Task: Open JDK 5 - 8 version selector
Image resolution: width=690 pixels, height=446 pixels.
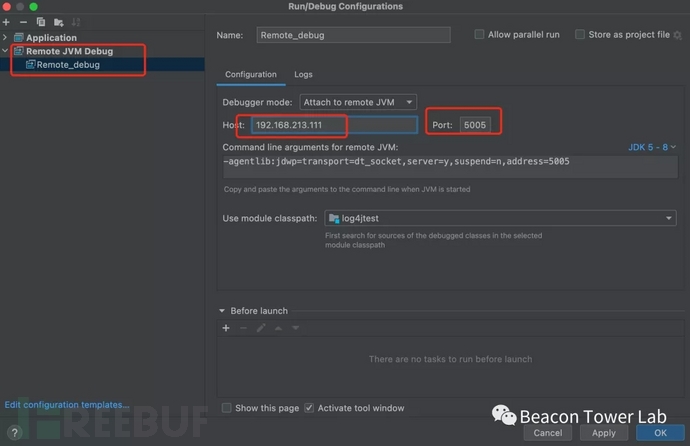Action: pyautogui.click(x=652, y=147)
